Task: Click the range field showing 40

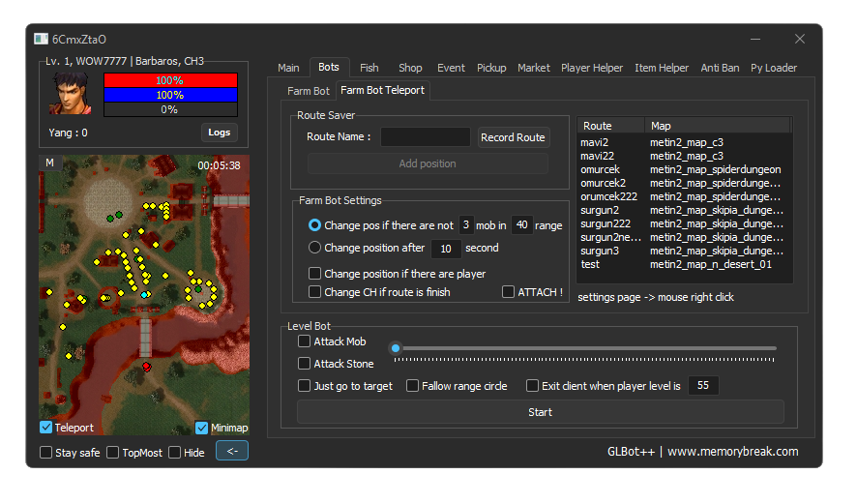Action: [x=522, y=224]
